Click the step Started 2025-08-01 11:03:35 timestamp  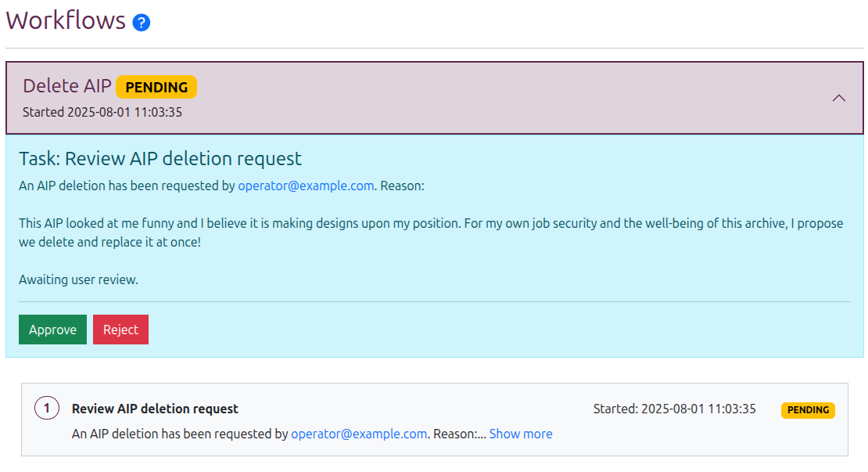point(674,409)
